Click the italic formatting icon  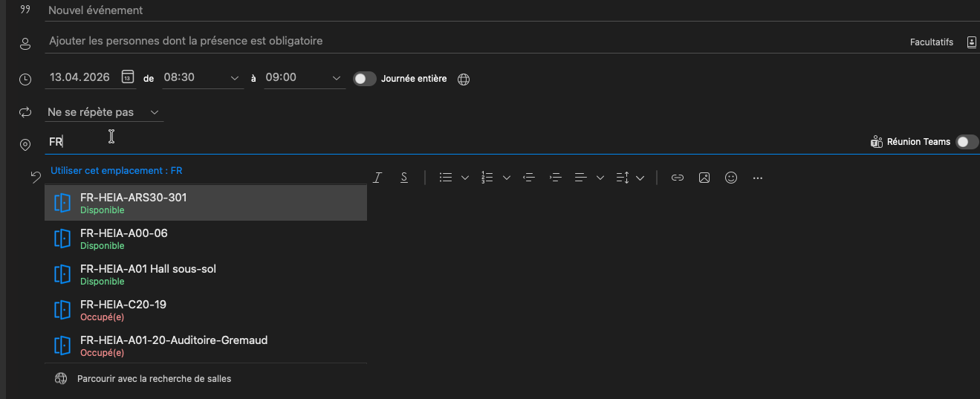(377, 178)
